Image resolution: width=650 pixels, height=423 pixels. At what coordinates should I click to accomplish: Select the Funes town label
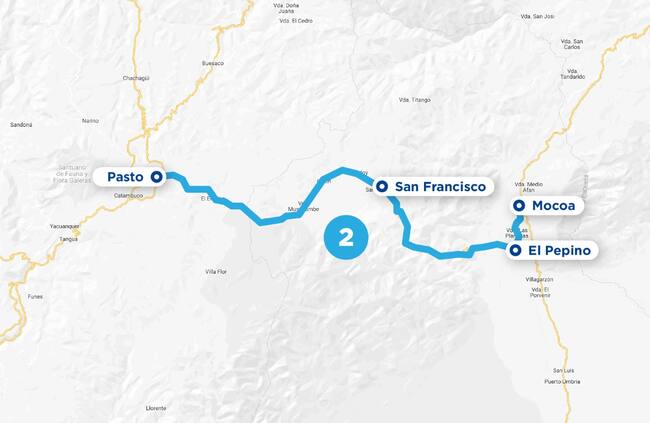(x=35, y=297)
